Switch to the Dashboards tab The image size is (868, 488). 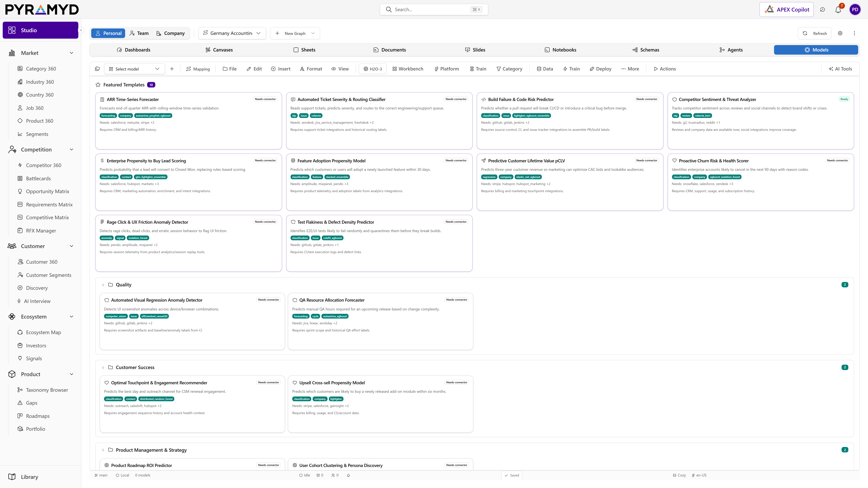coord(133,50)
